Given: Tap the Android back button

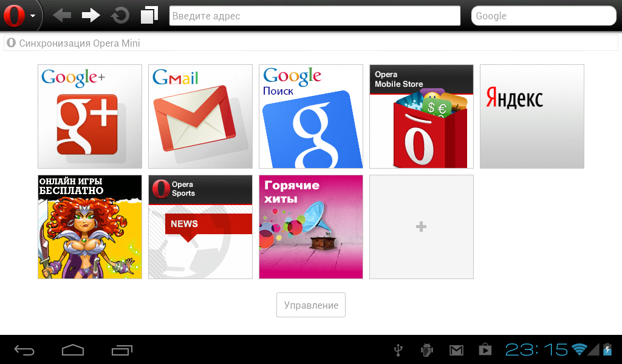Looking at the screenshot, I should coord(24,350).
